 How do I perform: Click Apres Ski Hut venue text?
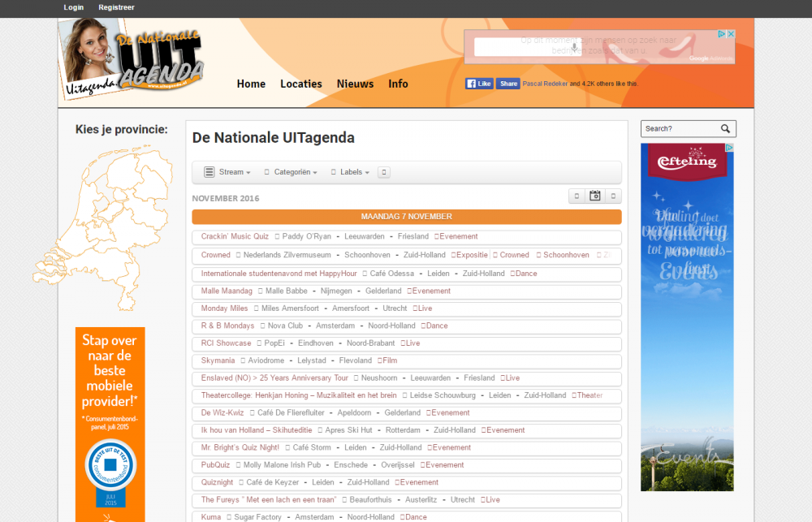pos(348,430)
